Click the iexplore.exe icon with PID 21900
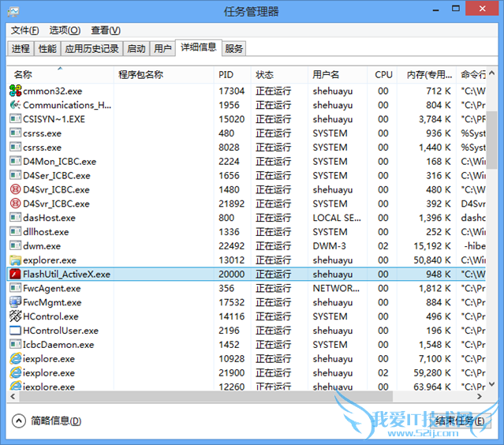 (x=15, y=372)
